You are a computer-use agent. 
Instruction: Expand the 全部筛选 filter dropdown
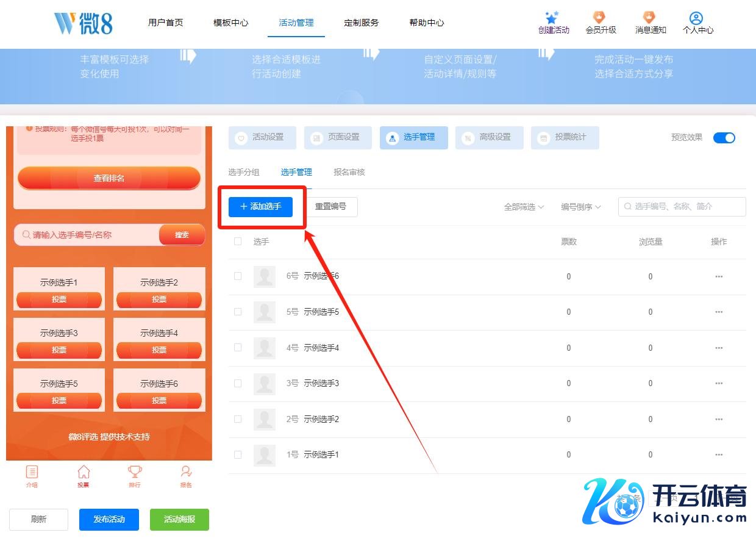click(524, 207)
